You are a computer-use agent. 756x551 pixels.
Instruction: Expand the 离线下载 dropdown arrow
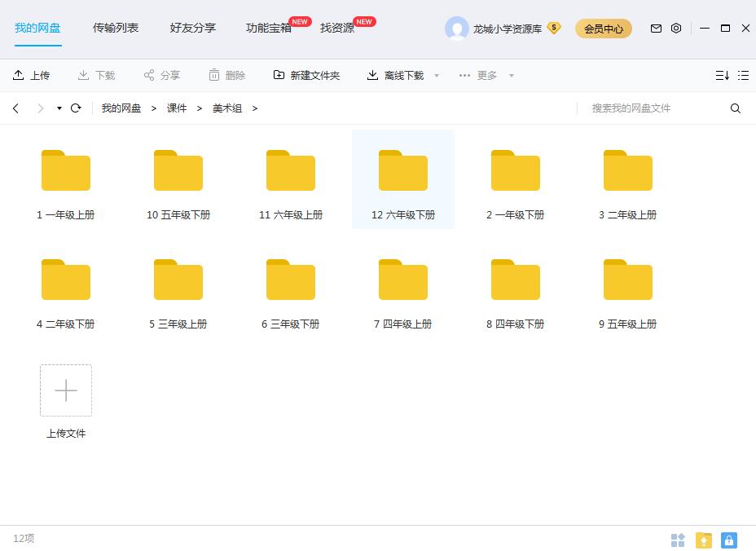(x=437, y=75)
